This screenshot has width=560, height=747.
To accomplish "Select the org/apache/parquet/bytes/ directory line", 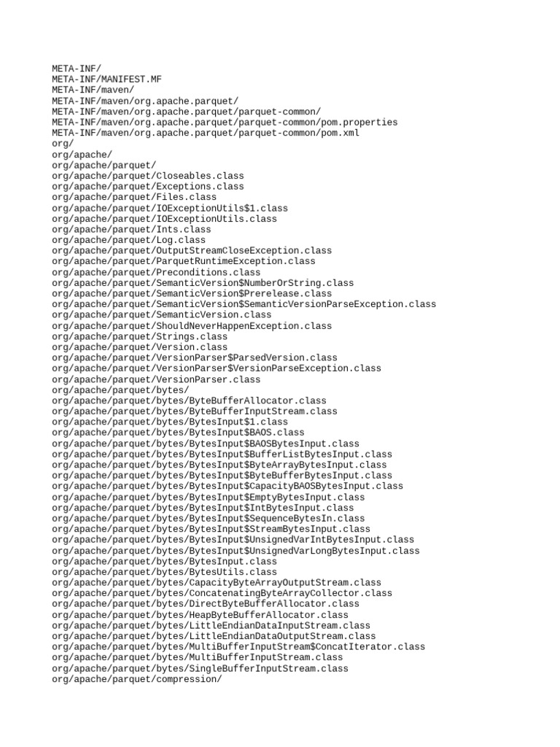I will (x=120, y=390).
